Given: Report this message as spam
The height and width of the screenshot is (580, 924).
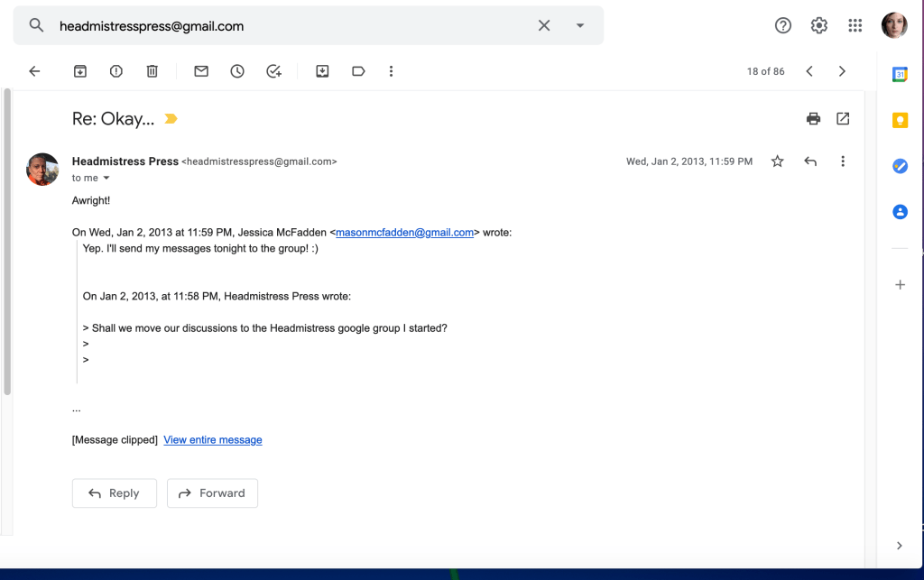Looking at the screenshot, I should [x=116, y=71].
